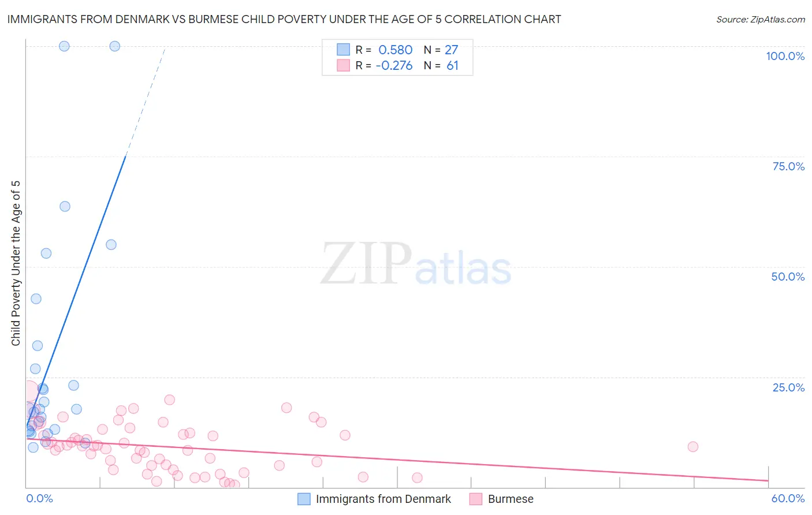Screen dimensions: 812x515
Task: Click the N = 61 statistic
Action: [x=441, y=65]
